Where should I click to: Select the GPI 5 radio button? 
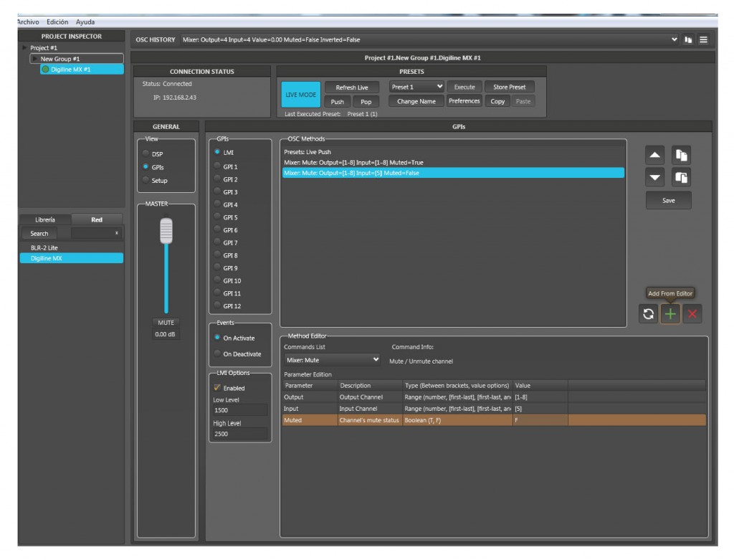pyautogui.click(x=217, y=217)
